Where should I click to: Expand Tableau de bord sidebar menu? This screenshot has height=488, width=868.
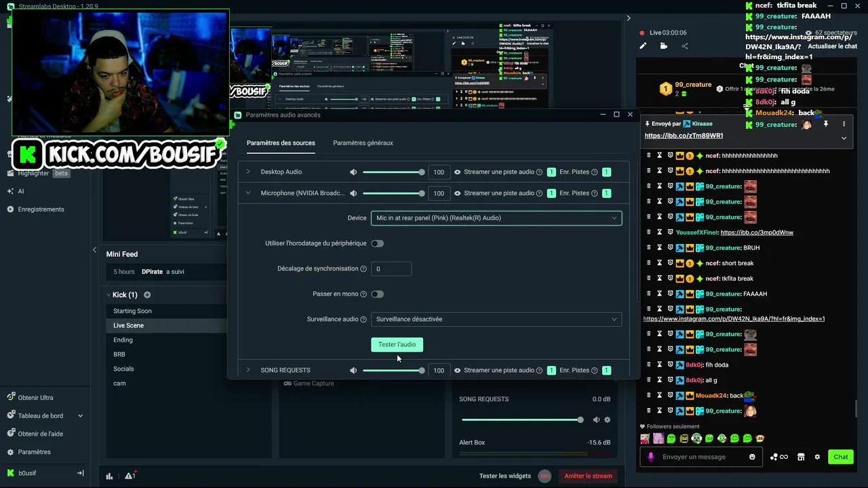pos(80,416)
